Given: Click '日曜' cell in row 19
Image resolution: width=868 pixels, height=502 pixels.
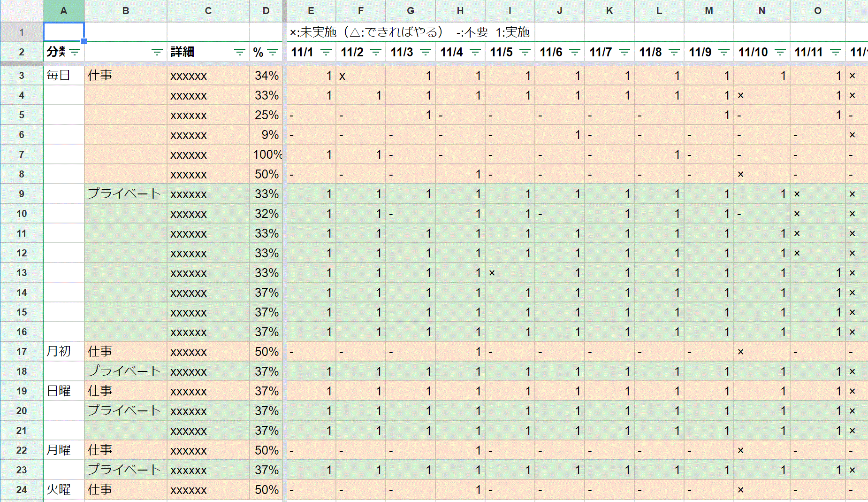Looking at the screenshot, I should (x=64, y=391).
